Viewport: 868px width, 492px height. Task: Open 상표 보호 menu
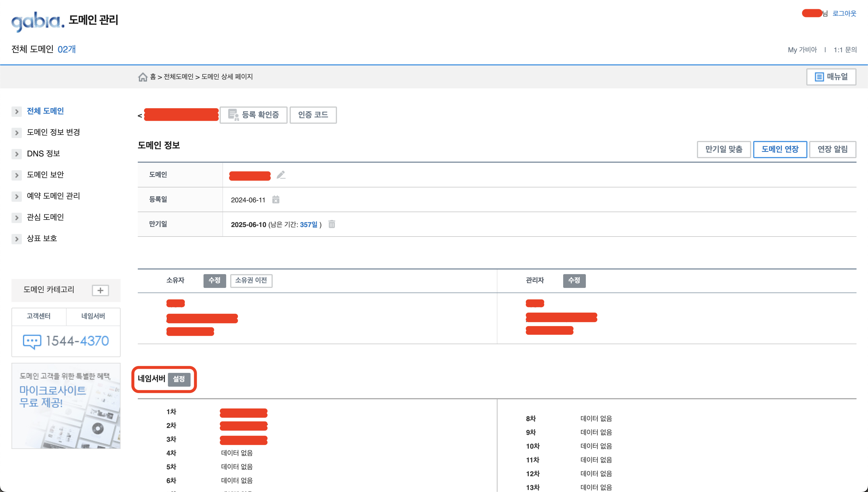click(42, 238)
